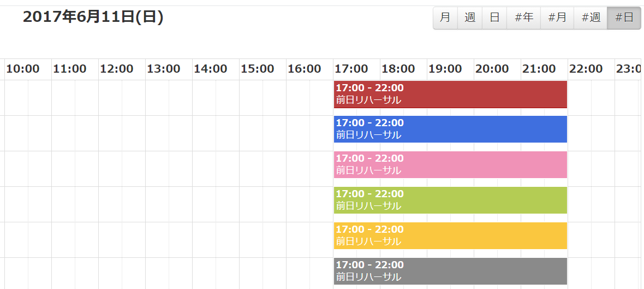Click the 15:00 time column header

[x=258, y=69]
